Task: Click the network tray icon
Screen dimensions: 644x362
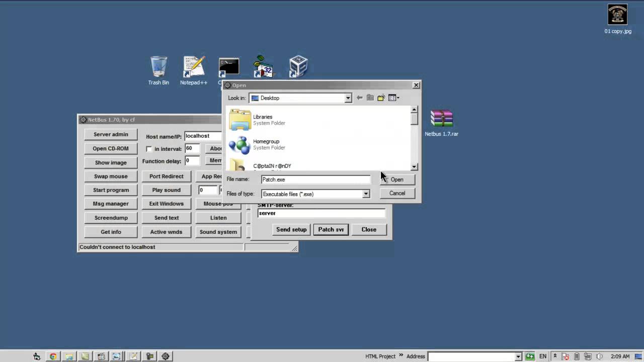Action: (x=588, y=356)
